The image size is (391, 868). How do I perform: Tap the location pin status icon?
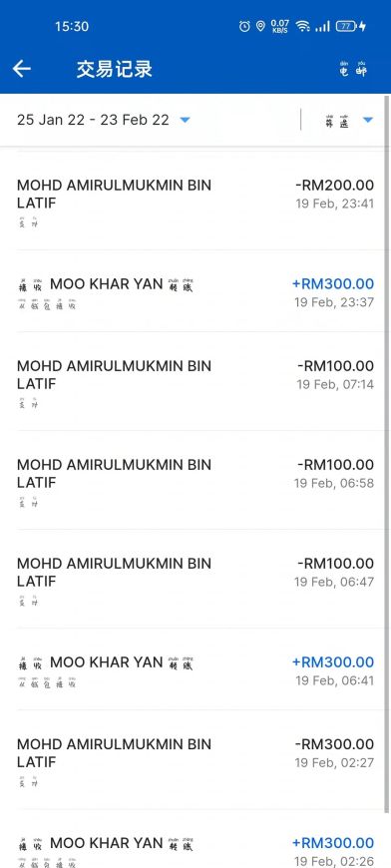coord(260,26)
